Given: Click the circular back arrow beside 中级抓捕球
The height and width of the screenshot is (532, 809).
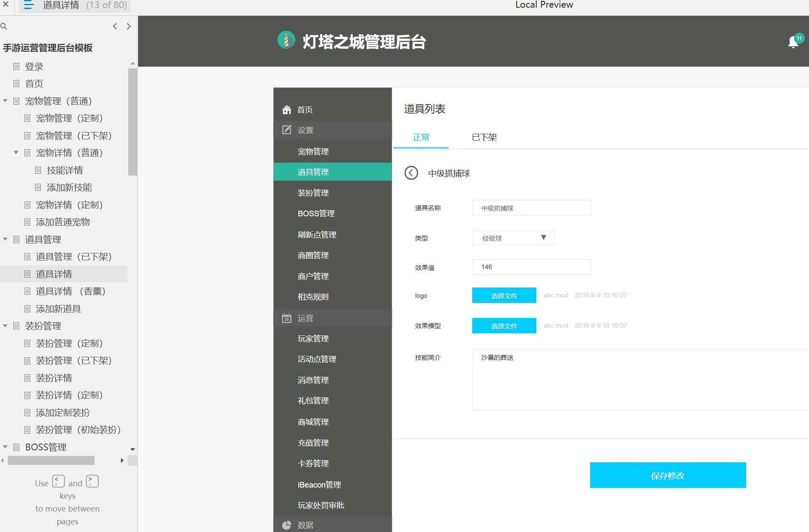Looking at the screenshot, I should point(411,173).
